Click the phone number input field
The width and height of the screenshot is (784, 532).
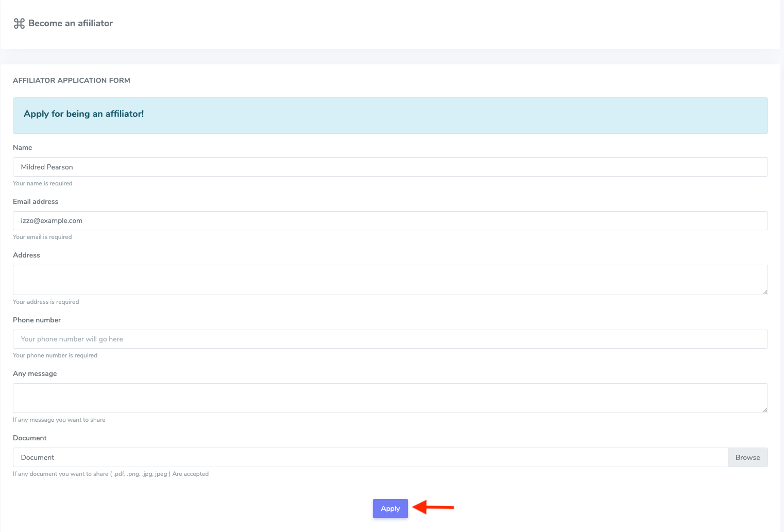click(x=390, y=339)
